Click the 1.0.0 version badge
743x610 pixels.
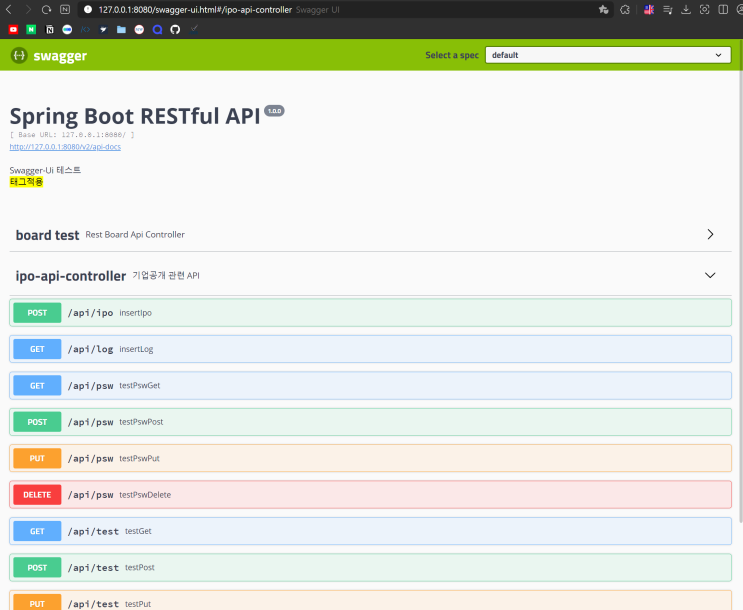(274, 111)
